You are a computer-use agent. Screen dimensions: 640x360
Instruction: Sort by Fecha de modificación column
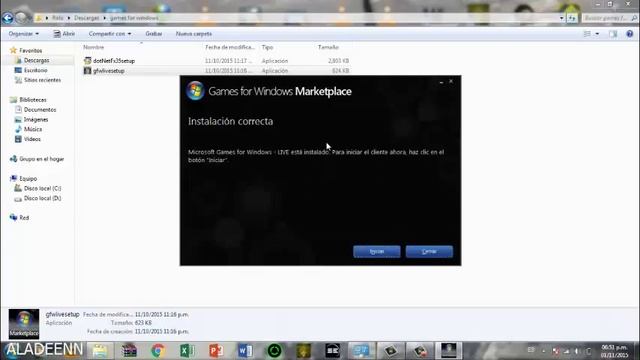pos(230,47)
